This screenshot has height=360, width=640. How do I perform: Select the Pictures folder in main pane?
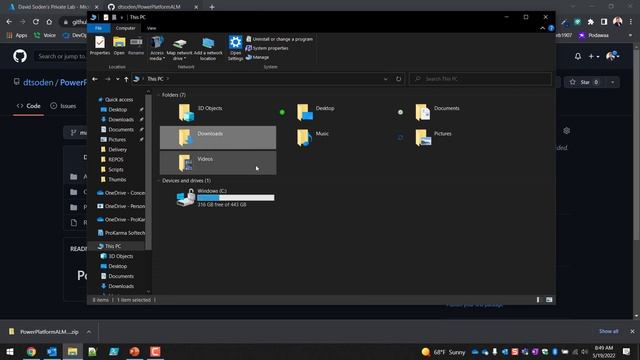pyautogui.click(x=454, y=138)
